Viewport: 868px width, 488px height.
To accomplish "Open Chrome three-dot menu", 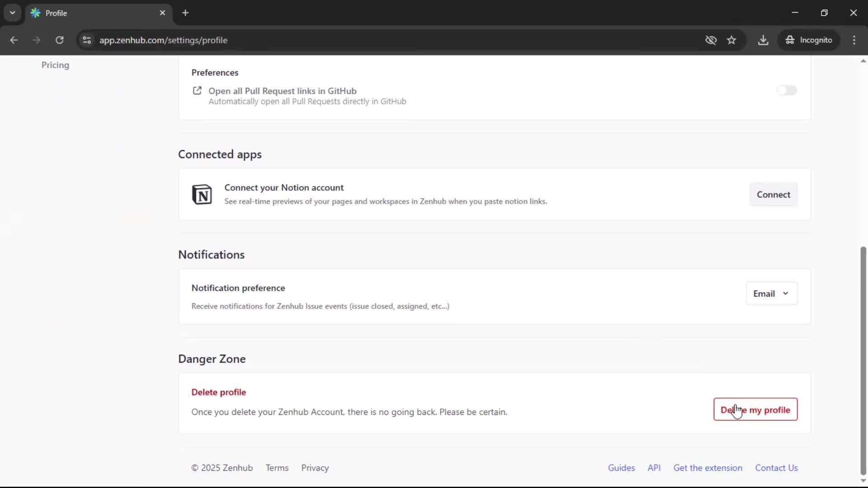I will pos(854,40).
